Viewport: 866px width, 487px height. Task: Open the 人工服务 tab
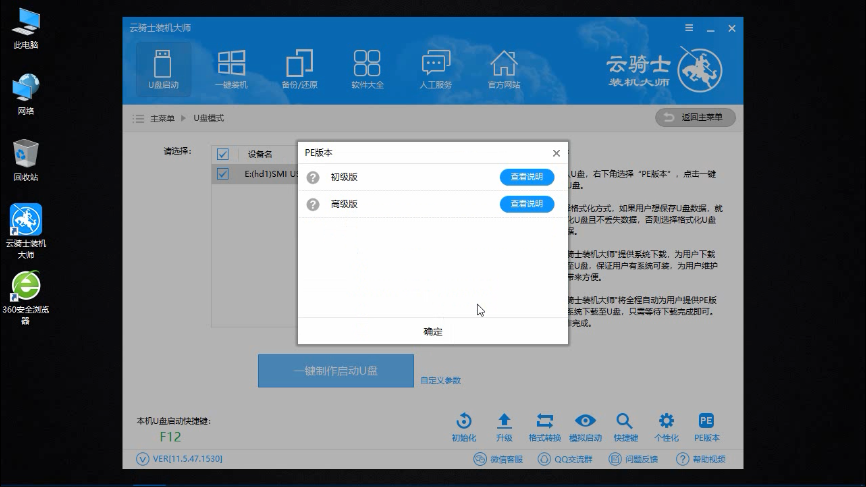click(436, 70)
